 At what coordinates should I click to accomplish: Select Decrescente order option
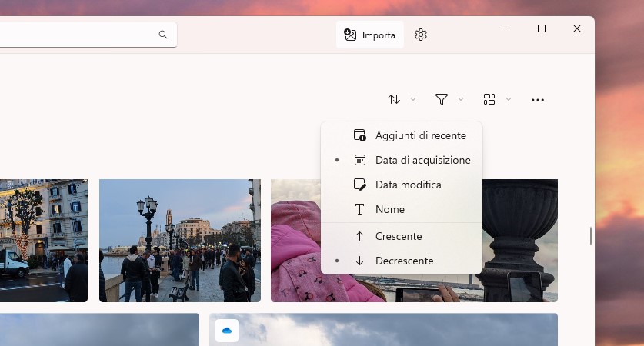point(402,261)
